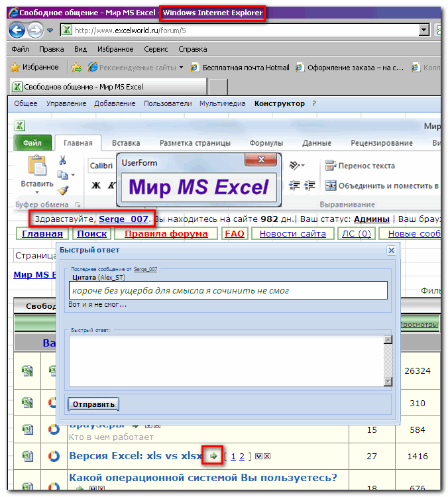Viewport: 448px width, 497px height.
Task: Click the IE Forward arrow button
Action: pyautogui.click(x=35, y=30)
